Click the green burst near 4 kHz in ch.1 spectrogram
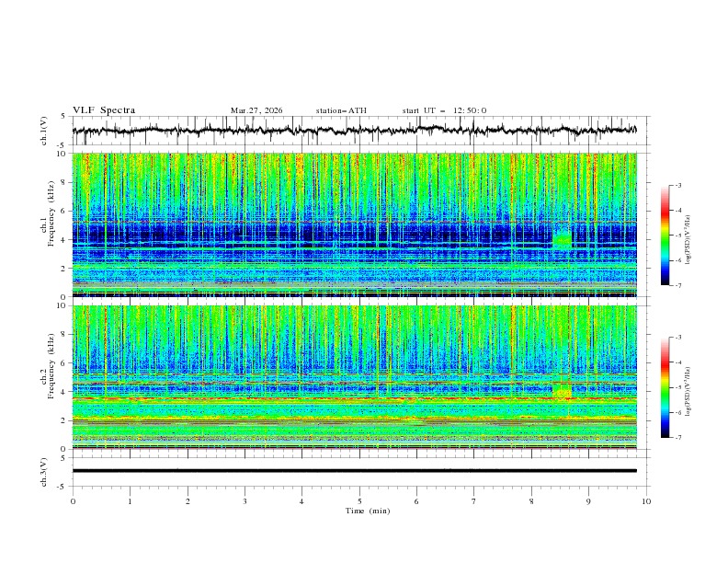 coord(563,240)
